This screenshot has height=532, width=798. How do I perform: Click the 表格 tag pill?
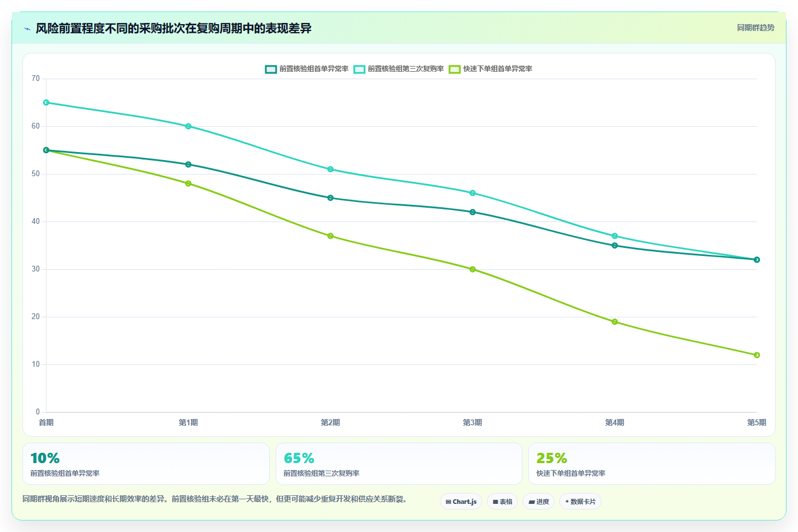pyautogui.click(x=502, y=502)
